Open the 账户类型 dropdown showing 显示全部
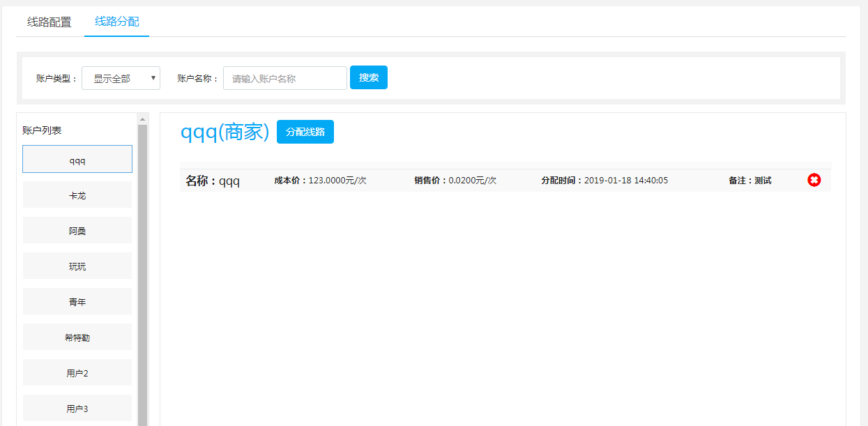The height and width of the screenshot is (426, 868). coord(121,78)
